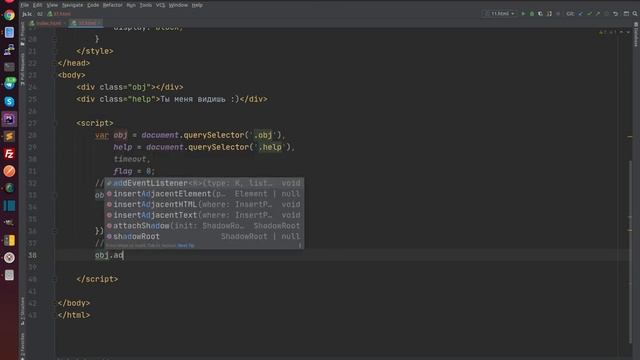Open Search Everywhere magnifier icon
Image resolution: width=640 pixels, height=360 pixels.
[x=635, y=14]
